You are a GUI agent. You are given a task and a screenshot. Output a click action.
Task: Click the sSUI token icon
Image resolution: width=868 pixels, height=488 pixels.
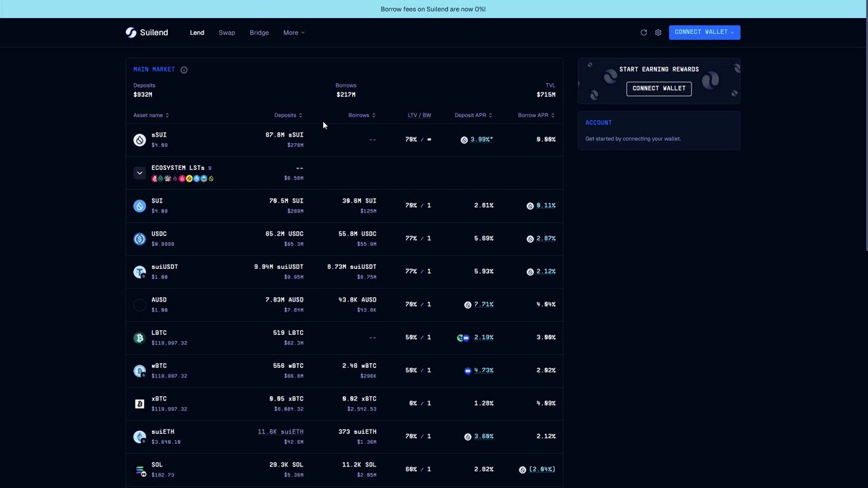click(140, 140)
